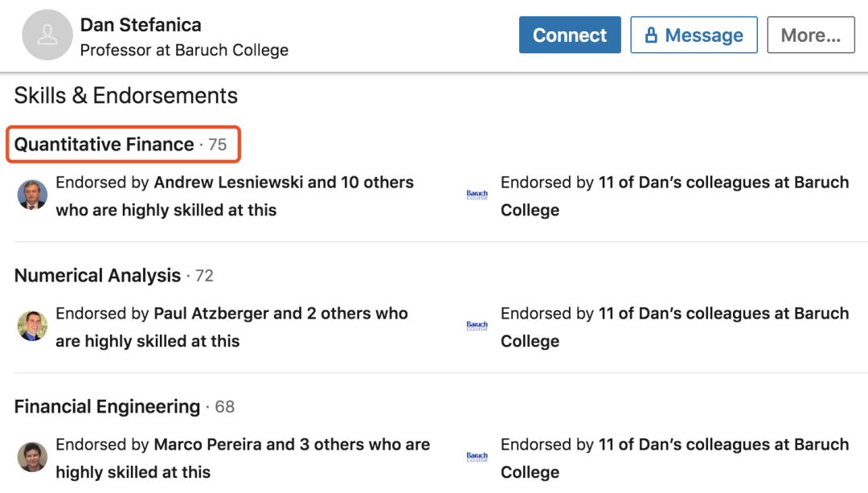Image resolution: width=868 pixels, height=493 pixels.
Task: Click Marco Pereira's profile photo
Action: (33, 458)
